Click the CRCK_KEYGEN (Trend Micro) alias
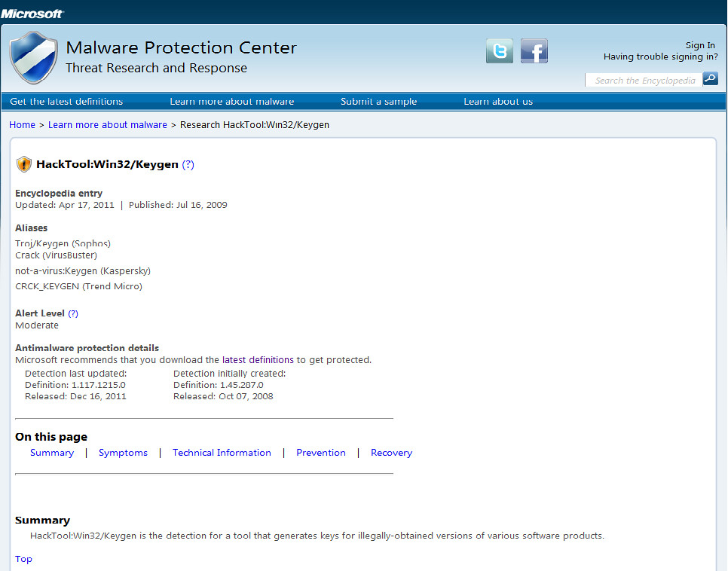Viewport: 728px width, 571px height. click(x=78, y=286)
